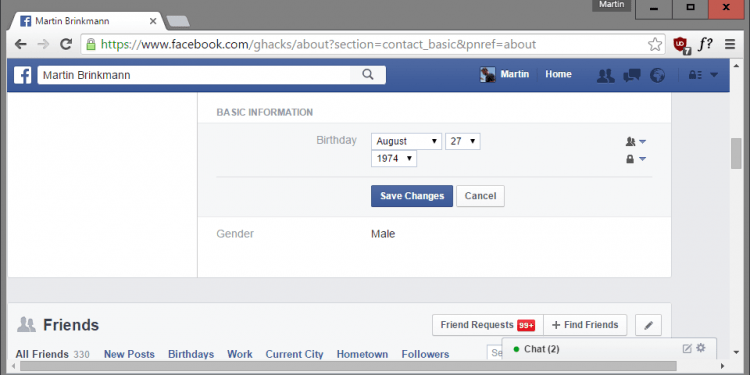Click the Gender value Male
Viewport: 750px width, 375px height.
click(x=383, y=234)
